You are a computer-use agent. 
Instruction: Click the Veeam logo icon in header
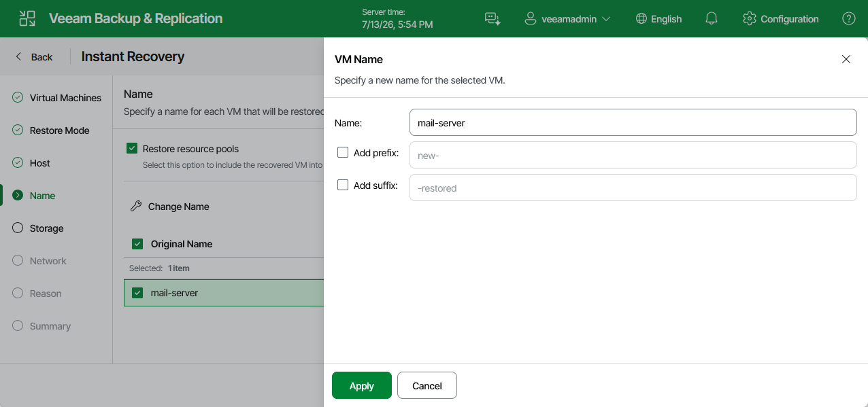[27, 18]
